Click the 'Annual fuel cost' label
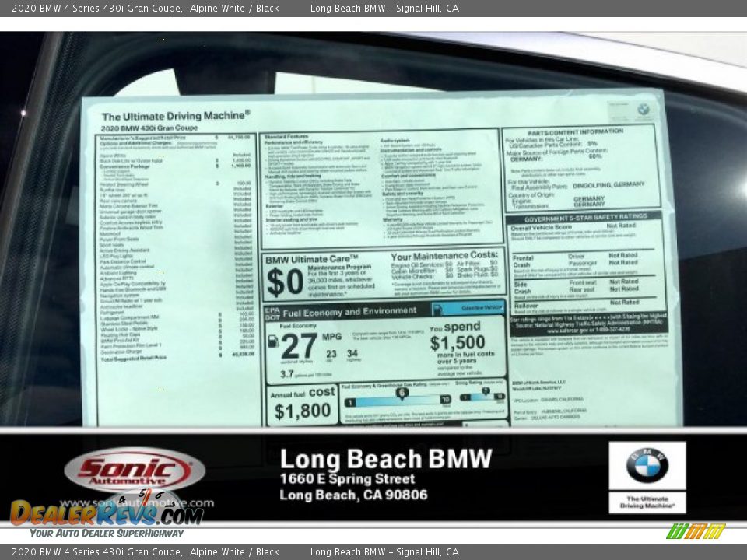The image size is (747, 560). (303, 393)
